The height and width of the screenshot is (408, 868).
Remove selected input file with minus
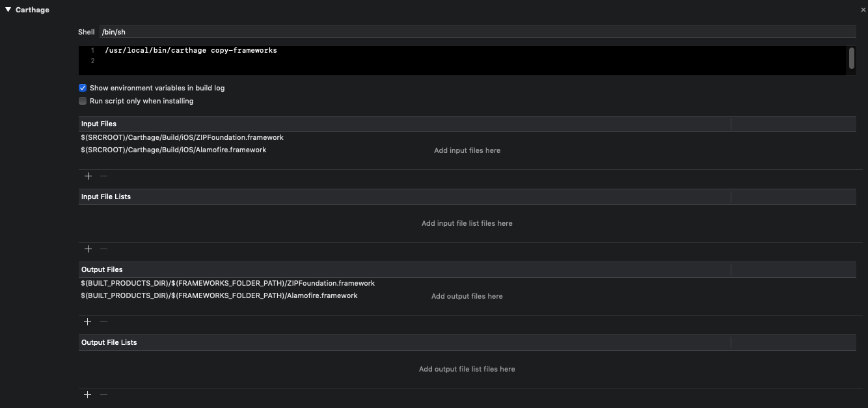tap(103, 176)
